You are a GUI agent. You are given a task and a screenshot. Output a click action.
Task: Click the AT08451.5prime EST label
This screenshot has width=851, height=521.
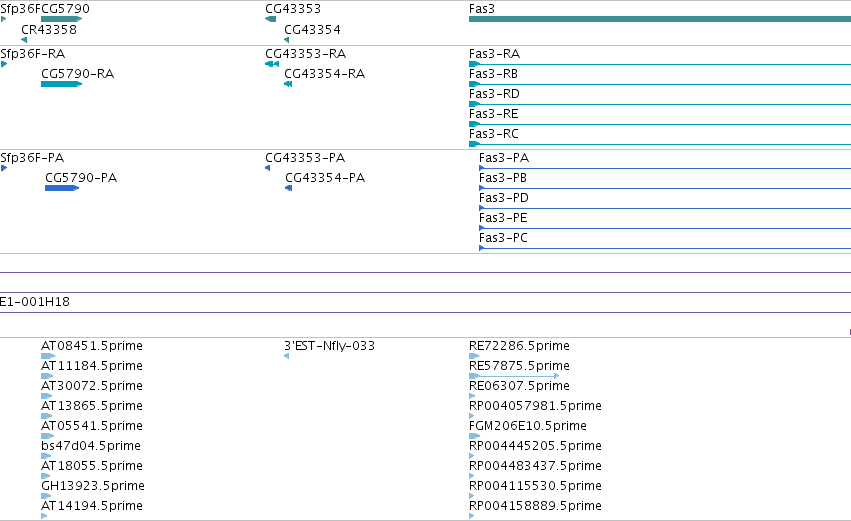point(92,346)
